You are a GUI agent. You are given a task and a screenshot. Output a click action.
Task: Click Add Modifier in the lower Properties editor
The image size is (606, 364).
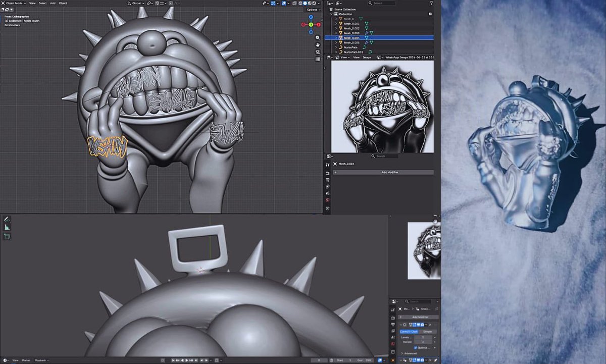(x=419, y=317)
